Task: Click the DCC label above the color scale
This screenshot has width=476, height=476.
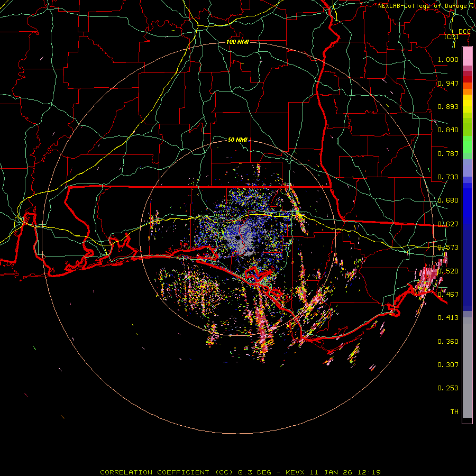Action: click(x=464, y=32)
